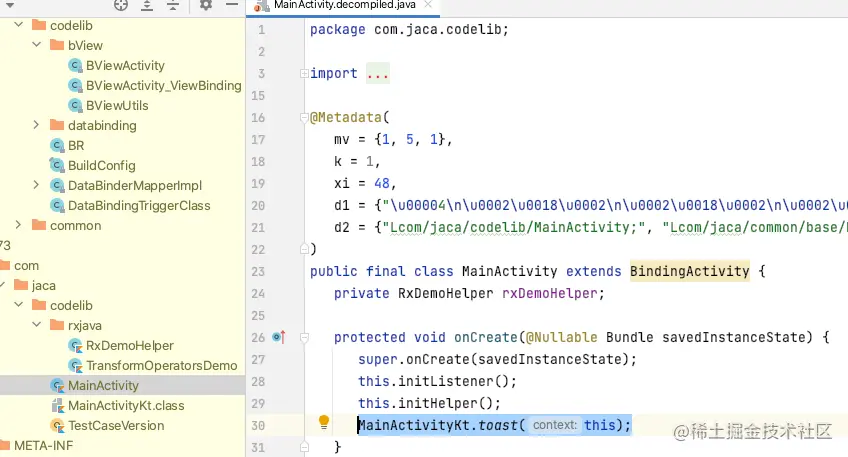Select the RxDemoHelper class
Viewport: 848px width, 457px height.
(x=130, y=346)
